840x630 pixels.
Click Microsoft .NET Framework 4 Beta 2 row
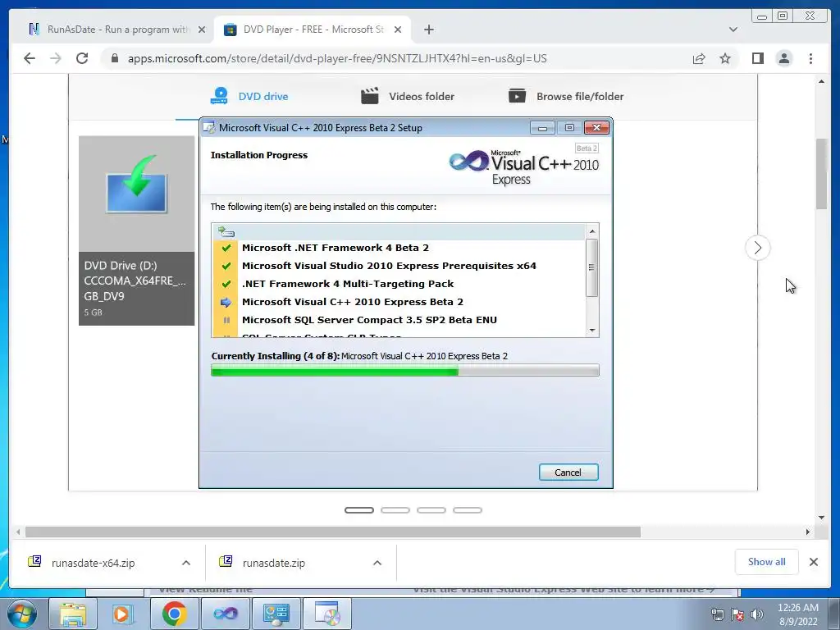(399, 248)
